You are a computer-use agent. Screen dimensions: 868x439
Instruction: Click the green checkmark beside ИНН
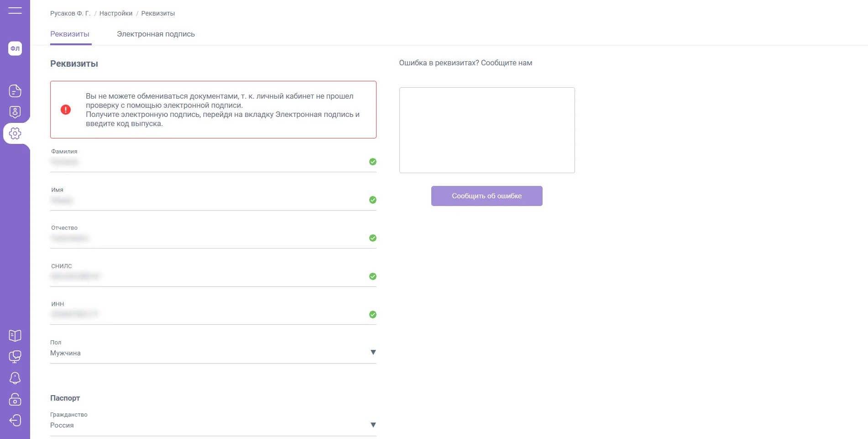(x=373, y=314)
